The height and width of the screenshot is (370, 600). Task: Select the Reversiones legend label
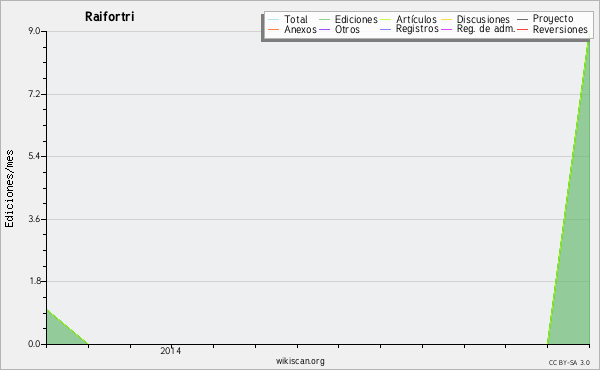pyautogui.click(x=560, y=29)
